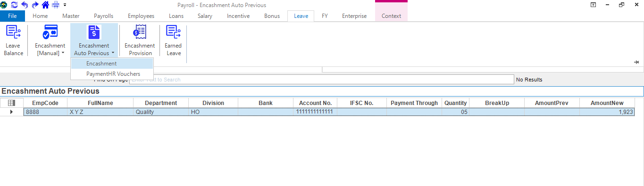
Task: Choose Encashment from the dropdown menu
Action: click(x=112, y=64)
